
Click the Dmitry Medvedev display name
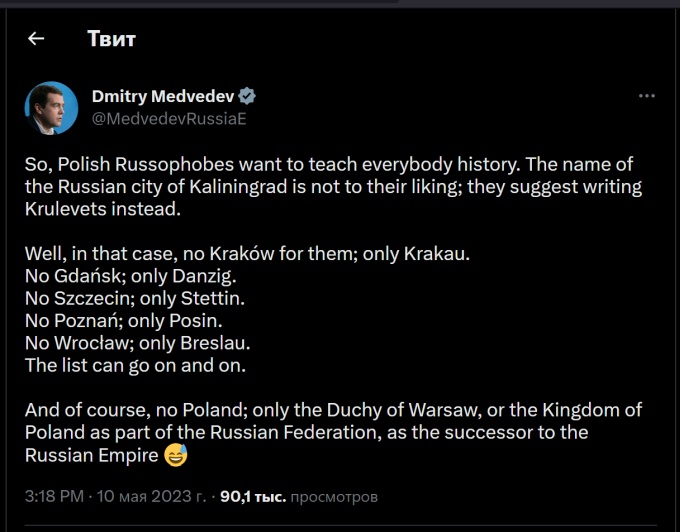(x=163, y=97)
